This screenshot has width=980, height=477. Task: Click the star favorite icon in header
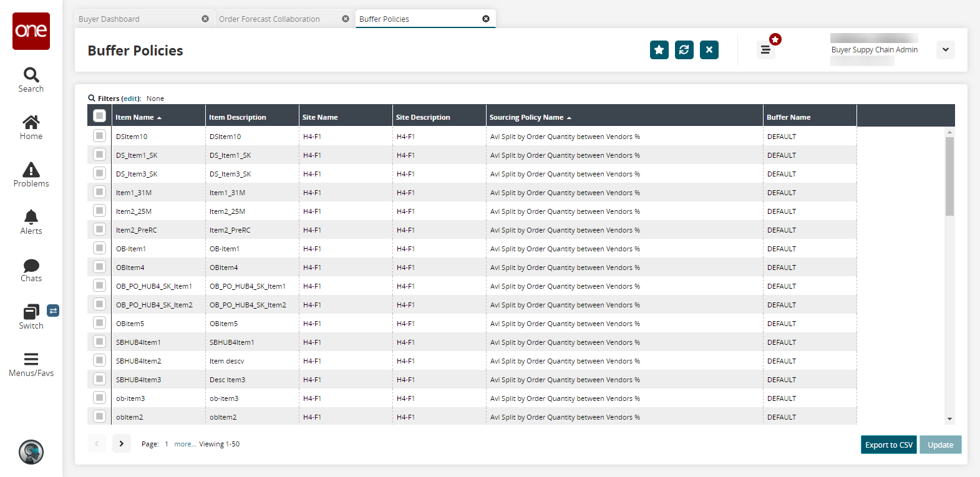pyautogui.click(x=659, y=50)
